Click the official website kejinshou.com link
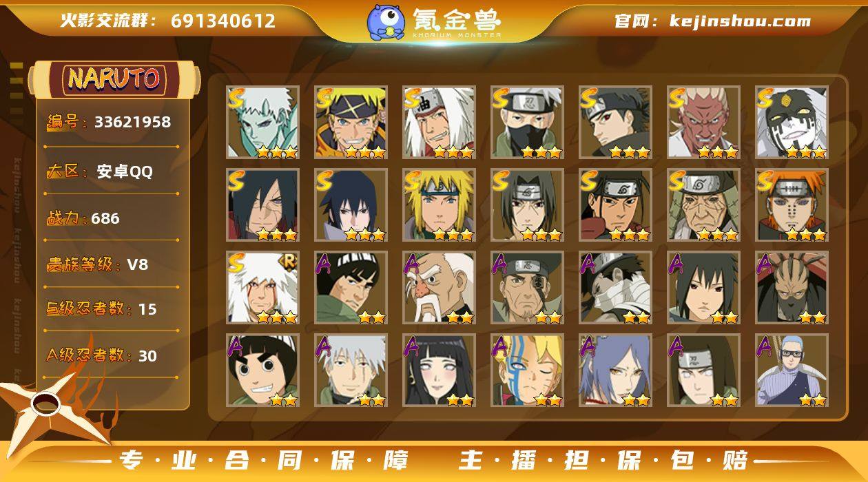The height and width of the screenshot is (482, 868). click(712, 21)
